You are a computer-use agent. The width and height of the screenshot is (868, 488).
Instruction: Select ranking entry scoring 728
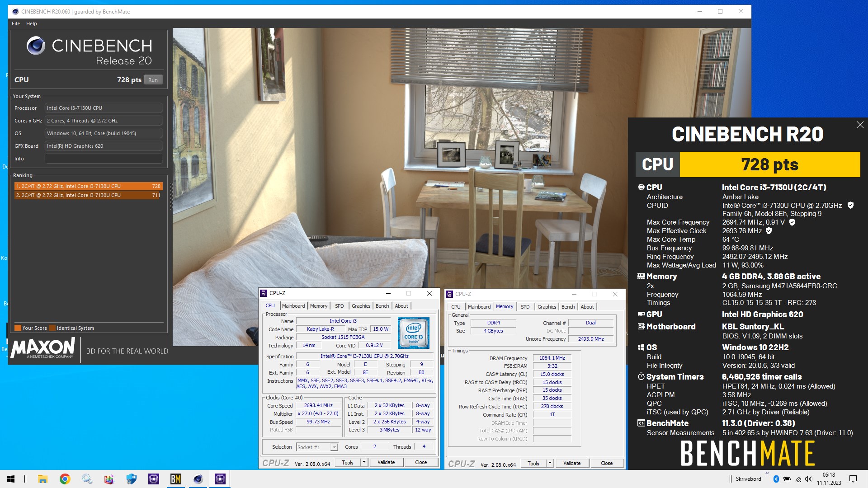tap(88, 186)
